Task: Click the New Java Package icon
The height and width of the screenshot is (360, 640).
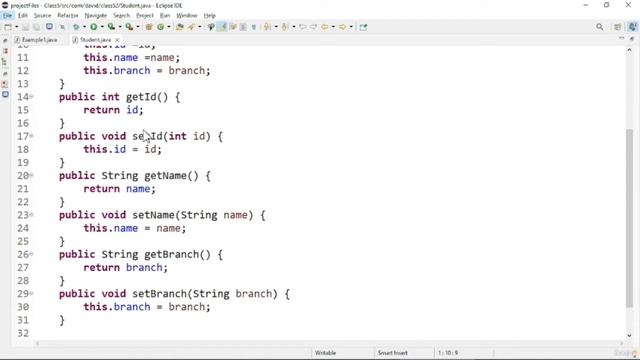Action: click(x=149, y=27)
